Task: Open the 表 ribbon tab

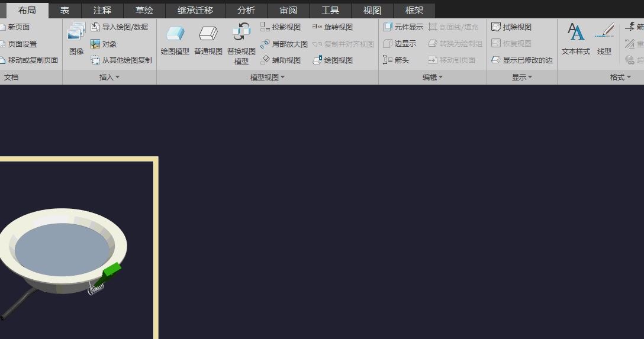Action: coord(65,11)
